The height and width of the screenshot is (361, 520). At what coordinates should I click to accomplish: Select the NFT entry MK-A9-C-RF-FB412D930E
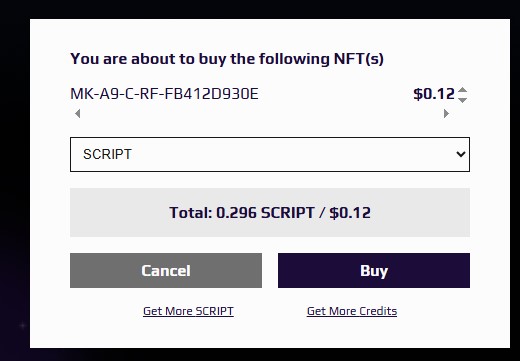[164, 94]
